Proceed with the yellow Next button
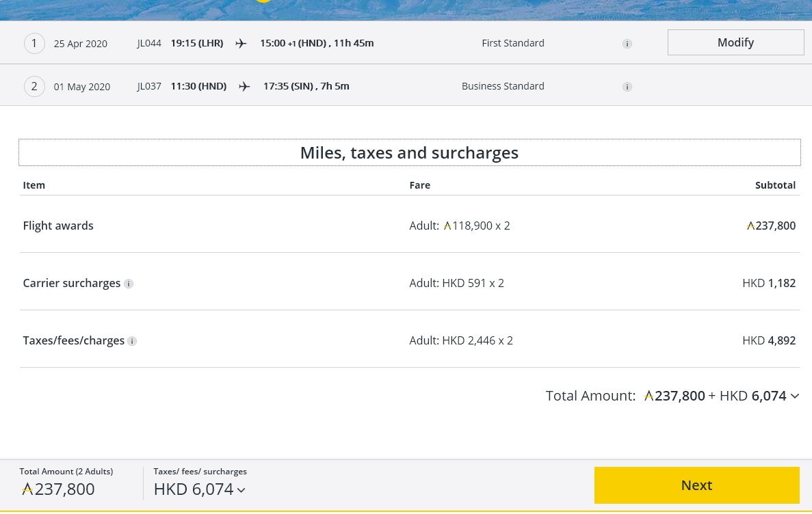 (x=696, y=485)
